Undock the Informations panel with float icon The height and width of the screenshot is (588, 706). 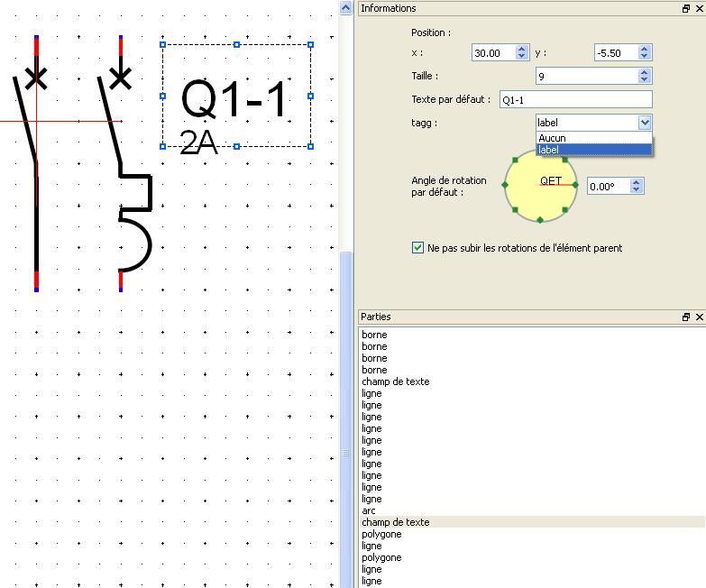point(686,8)
